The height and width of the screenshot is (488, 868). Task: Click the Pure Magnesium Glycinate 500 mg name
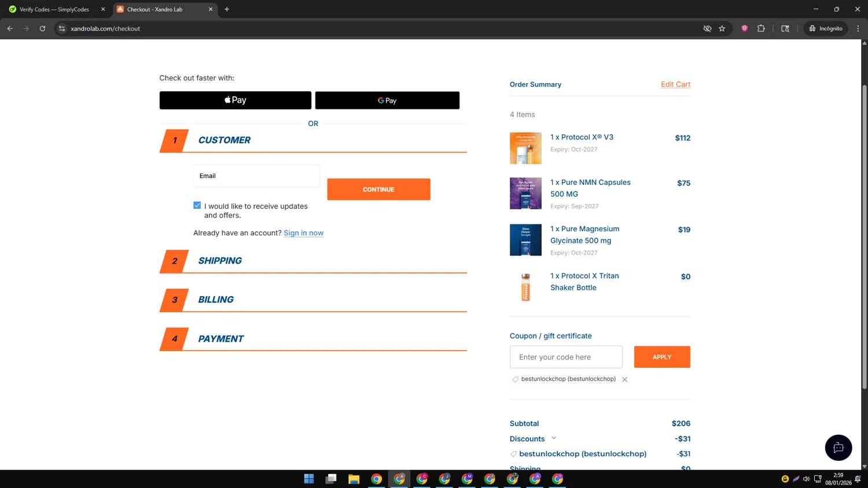tap(584, 235)
